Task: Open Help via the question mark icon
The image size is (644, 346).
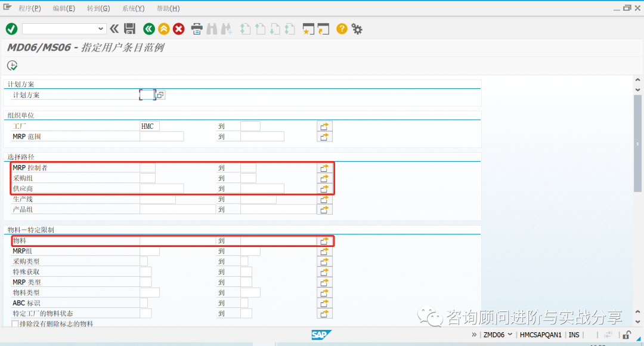Action: coord(342,29)
